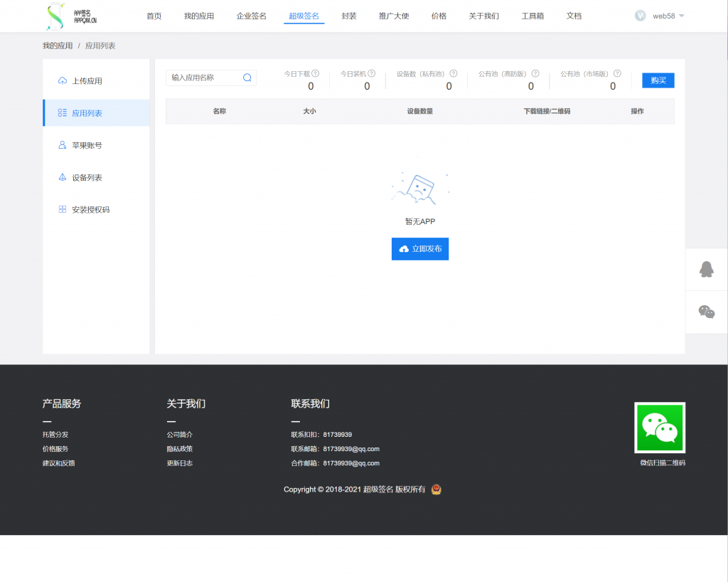Click help icon beside 公有池(市场版)
Viewport: 728px width, 582px height.
tap(617, 73)
